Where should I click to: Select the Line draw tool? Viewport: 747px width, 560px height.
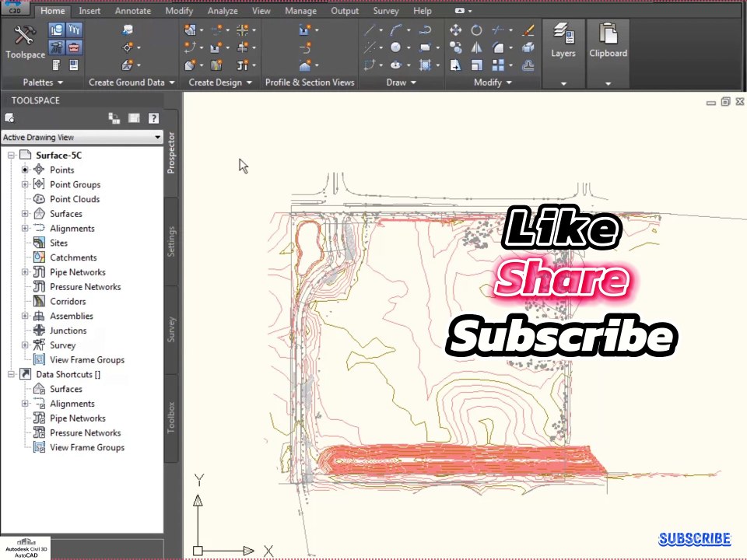click(370, 30)
